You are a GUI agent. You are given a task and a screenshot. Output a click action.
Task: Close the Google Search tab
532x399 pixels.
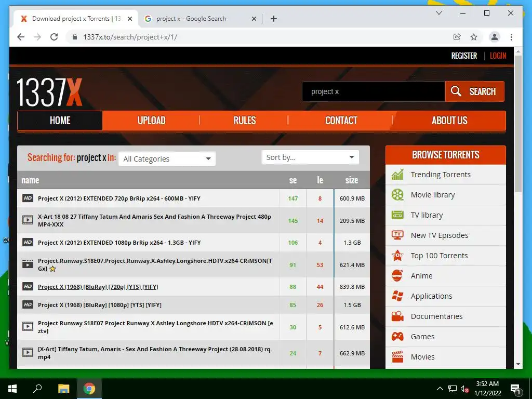point(254,19)
